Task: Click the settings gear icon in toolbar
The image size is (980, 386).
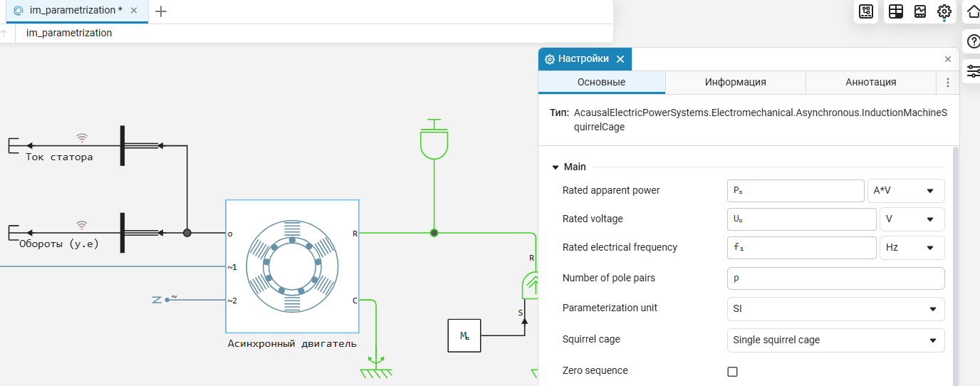Action: tap(944, 11)
